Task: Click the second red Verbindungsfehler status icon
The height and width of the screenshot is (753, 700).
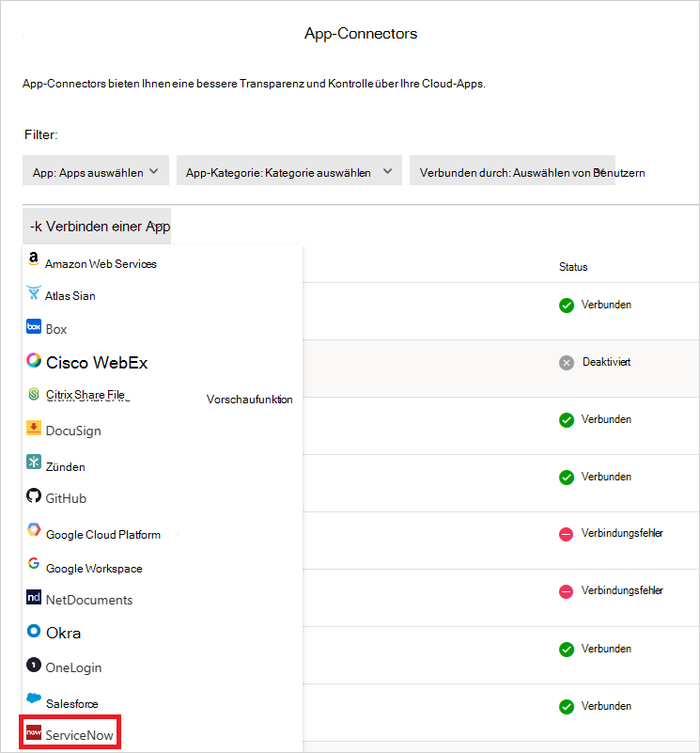Action: (567, 591)
